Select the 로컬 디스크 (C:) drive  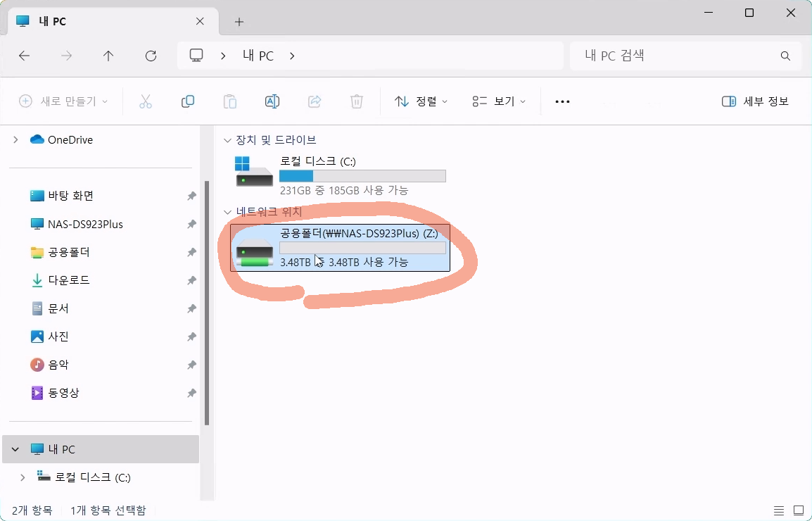point(341,175)
